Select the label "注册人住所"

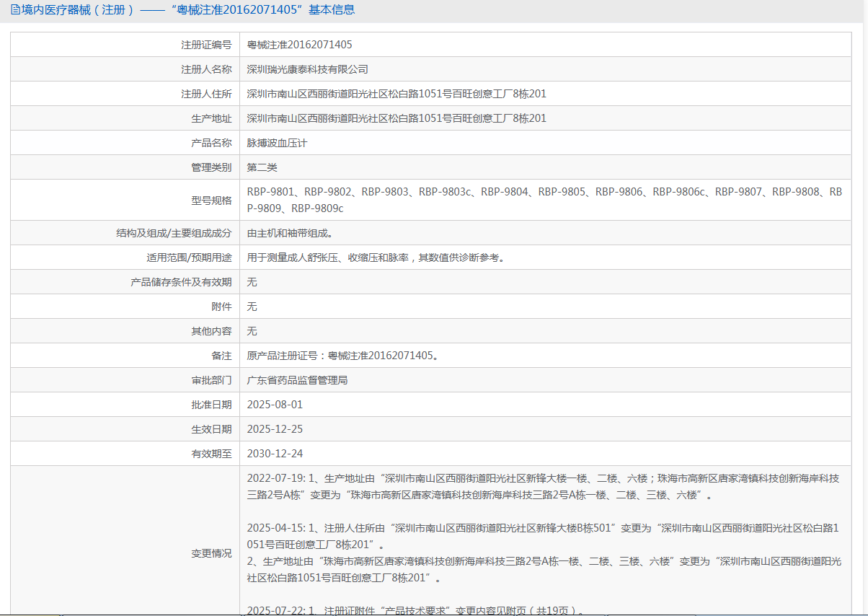(x=206, y=94)
